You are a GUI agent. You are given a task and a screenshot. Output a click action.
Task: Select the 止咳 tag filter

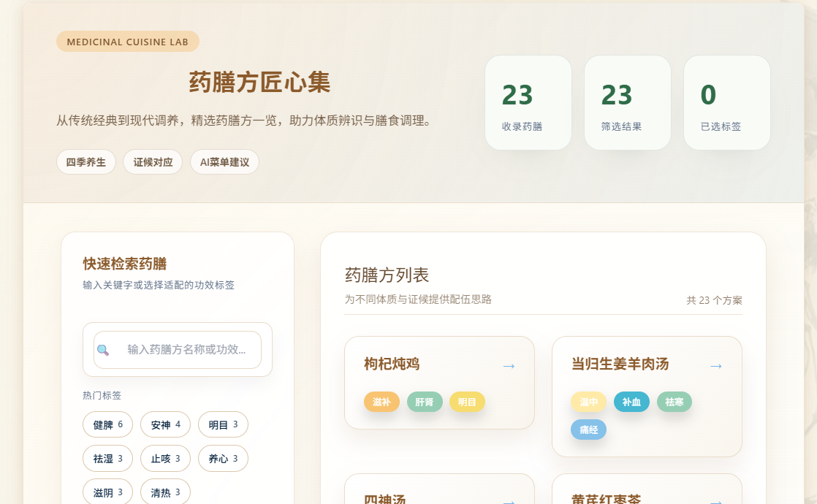pyautogui.click(x=165, y=459)
